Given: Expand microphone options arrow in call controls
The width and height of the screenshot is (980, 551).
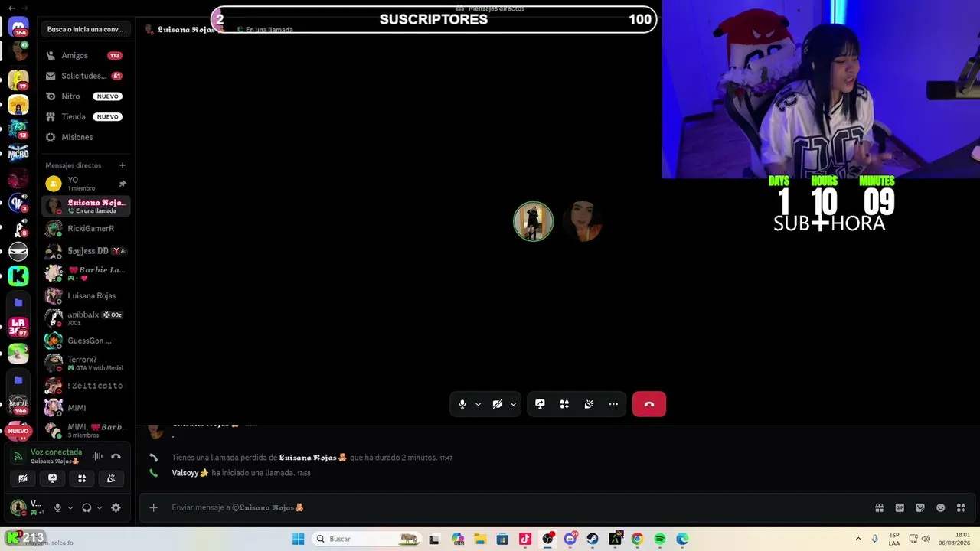Looking at the screenshot, I should pos(478,404).
